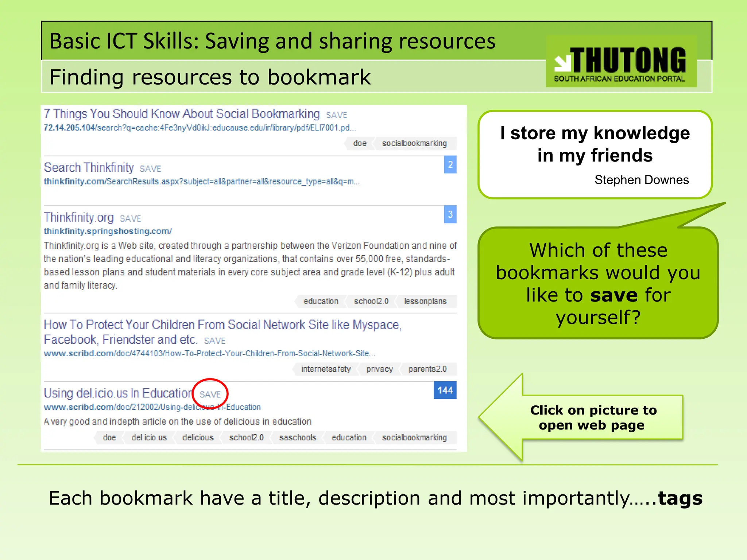Select 'socialbookmarking' tag under del.icio.us In Education
The height and width of the screenshot is (560, 747).
pos(414,437)
